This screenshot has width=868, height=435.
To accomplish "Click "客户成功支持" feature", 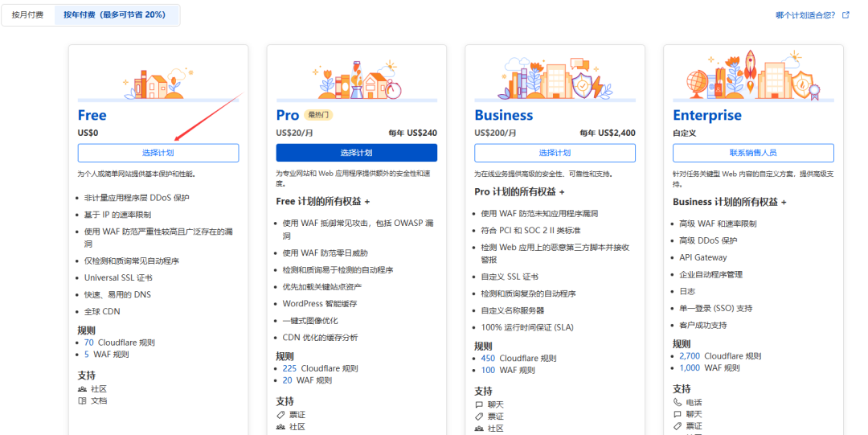I will (703, 326).
